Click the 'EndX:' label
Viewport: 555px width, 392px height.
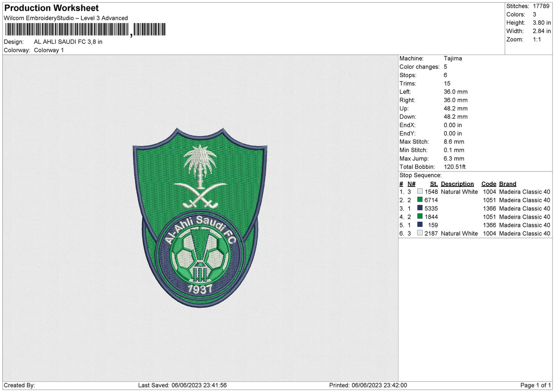click(408, 125)
